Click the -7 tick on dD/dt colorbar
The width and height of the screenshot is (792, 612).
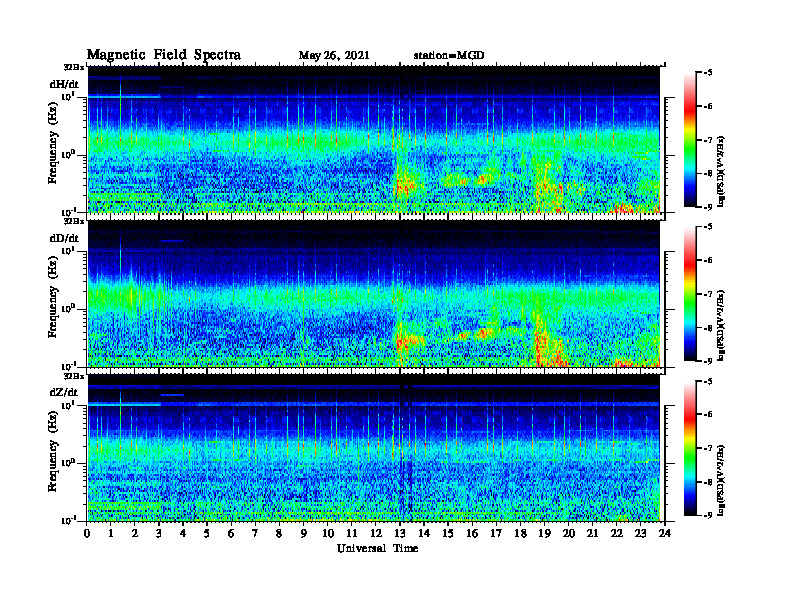(x=709, y=294)
